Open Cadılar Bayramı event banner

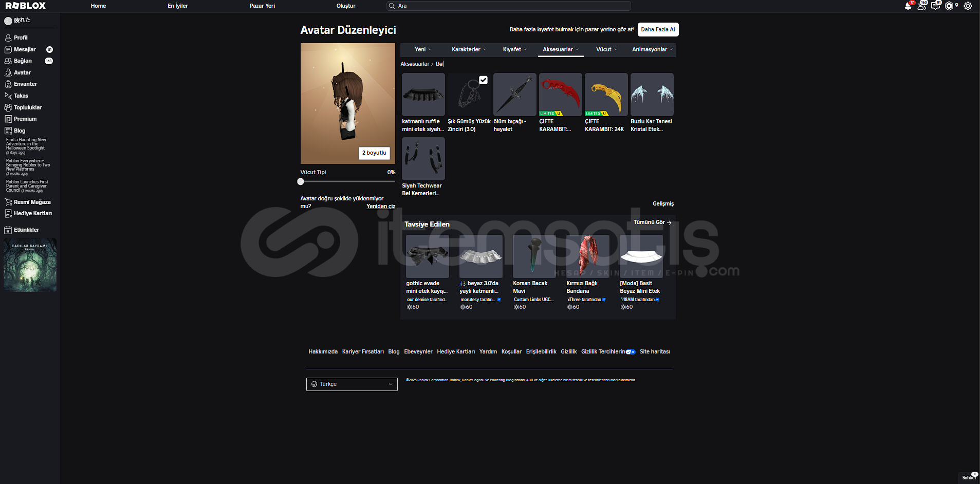click(30, 265)
